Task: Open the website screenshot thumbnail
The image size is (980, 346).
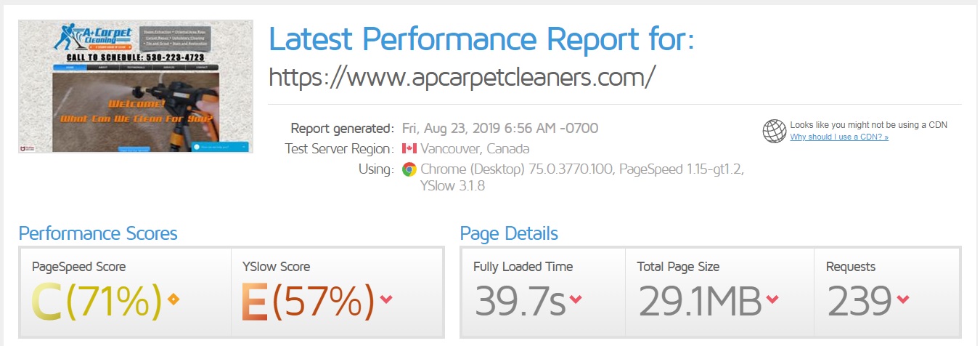Action: 136,86
